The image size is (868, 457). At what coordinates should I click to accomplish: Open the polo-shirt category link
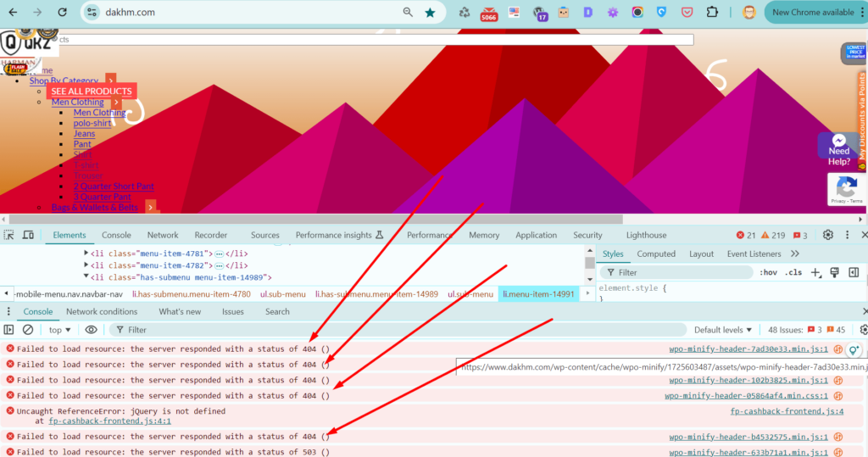click(x=92, y=123)
